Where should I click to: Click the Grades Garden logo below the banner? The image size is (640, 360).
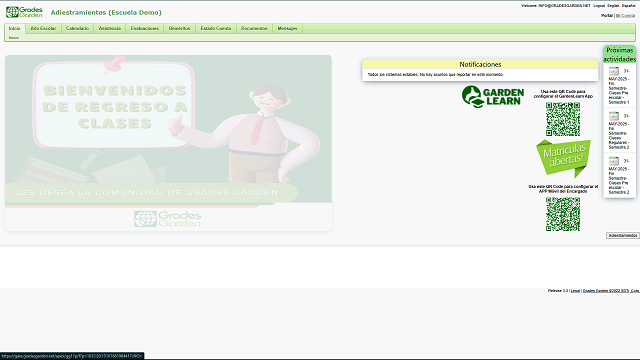[168, 219]
